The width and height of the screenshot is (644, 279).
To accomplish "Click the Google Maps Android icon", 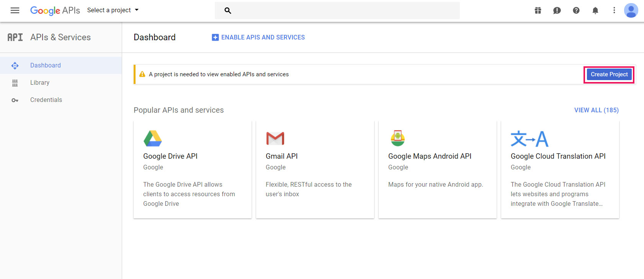I will point(398,138).
